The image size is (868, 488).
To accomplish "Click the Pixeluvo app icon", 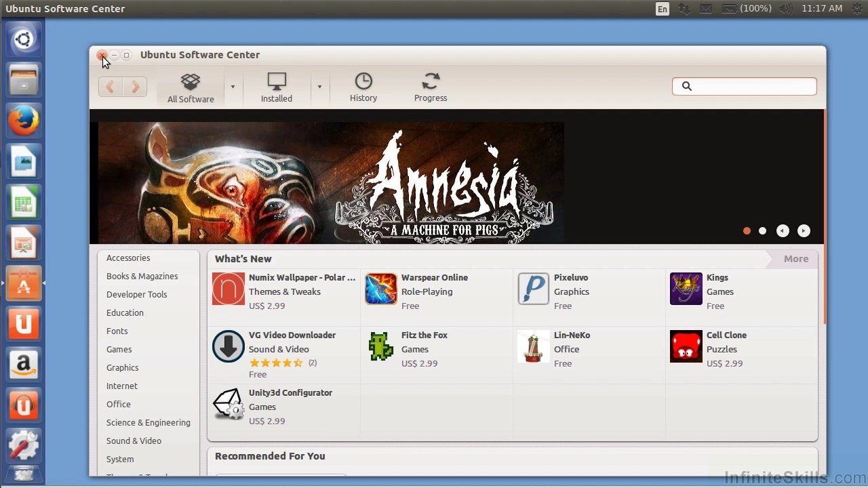I will pyautogui.click(x=534, y=289).
